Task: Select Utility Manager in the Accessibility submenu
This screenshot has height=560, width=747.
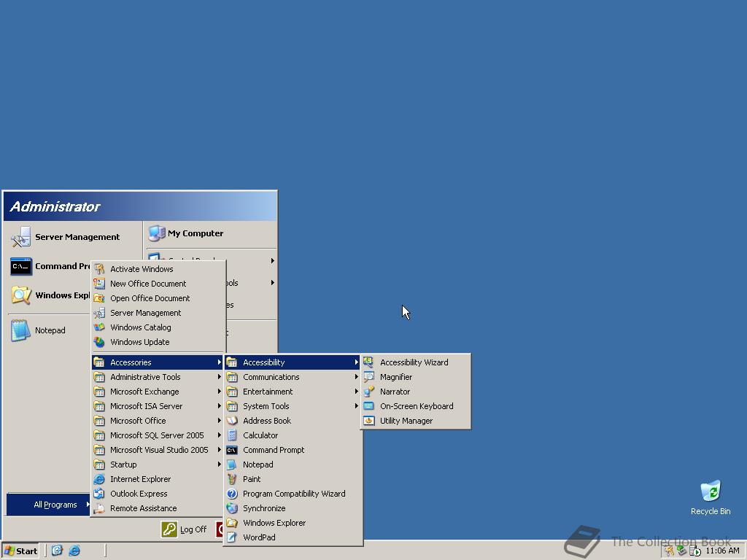Action: 415,421
